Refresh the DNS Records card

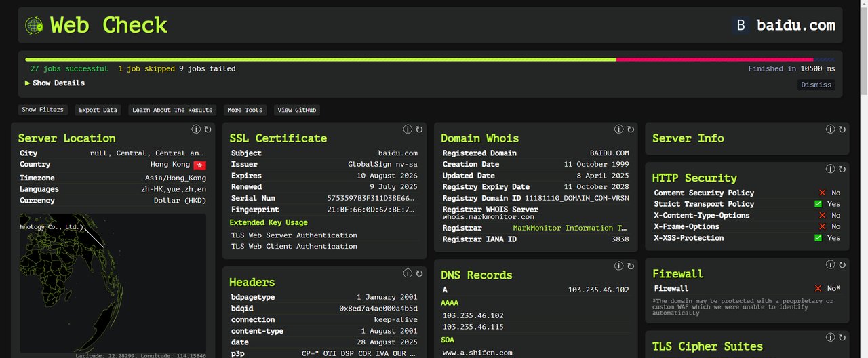click(x=631, y=266)
